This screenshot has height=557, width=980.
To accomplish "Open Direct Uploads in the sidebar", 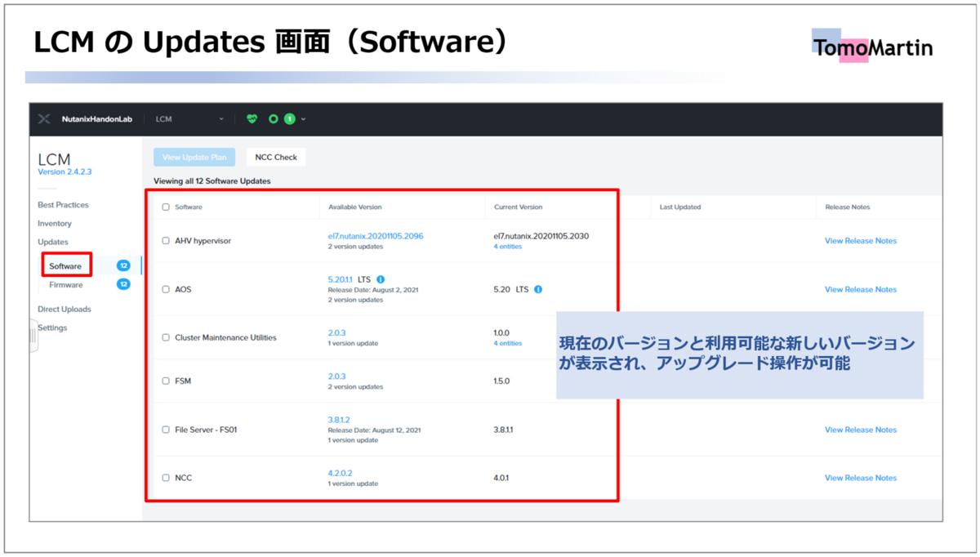I will (65, 310).
